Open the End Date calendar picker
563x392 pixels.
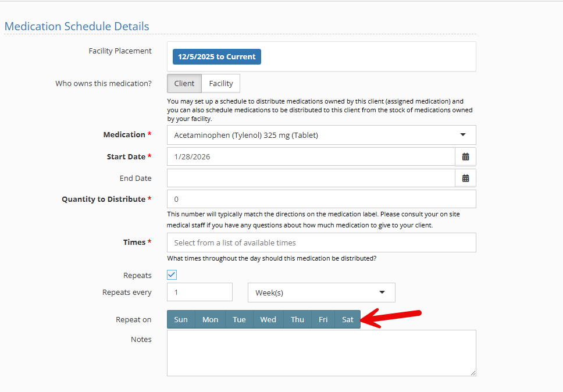click(x=465, y=178)
